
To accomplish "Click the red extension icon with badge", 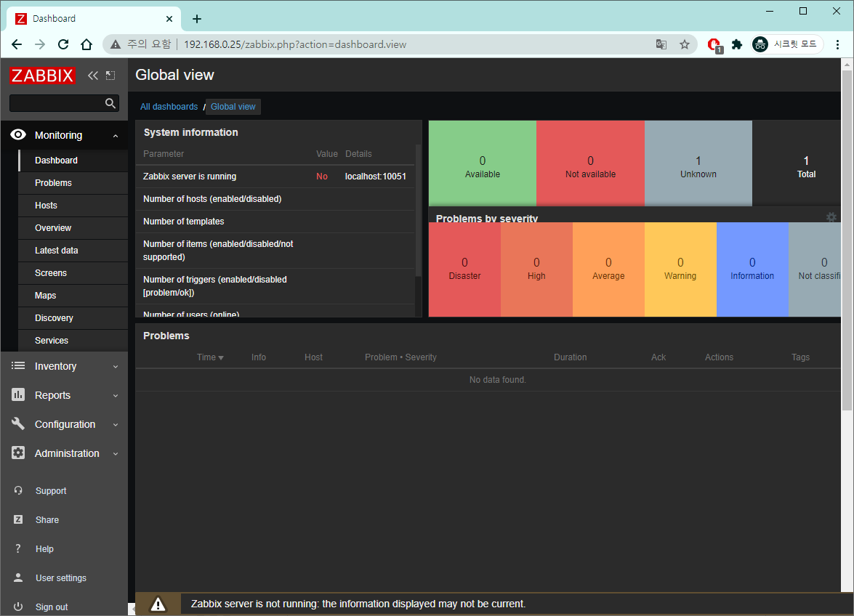I will [714, 45].
